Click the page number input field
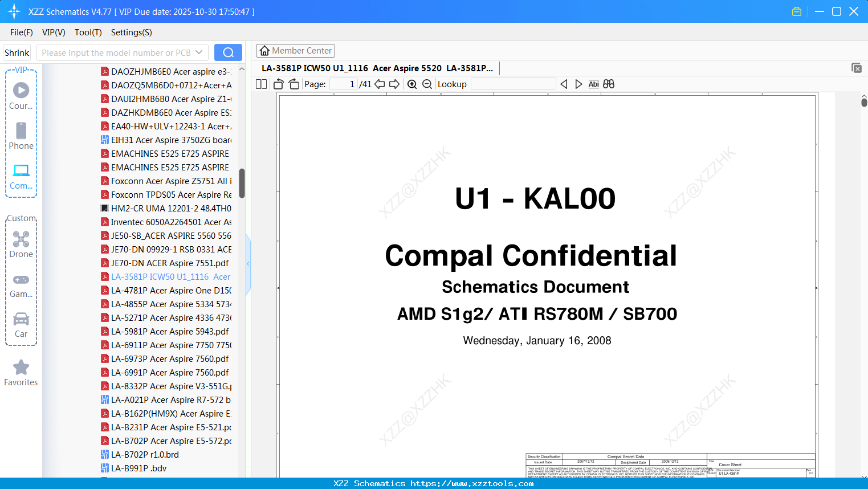This screenshot has width=868, height=489. (x=343, y=84)
